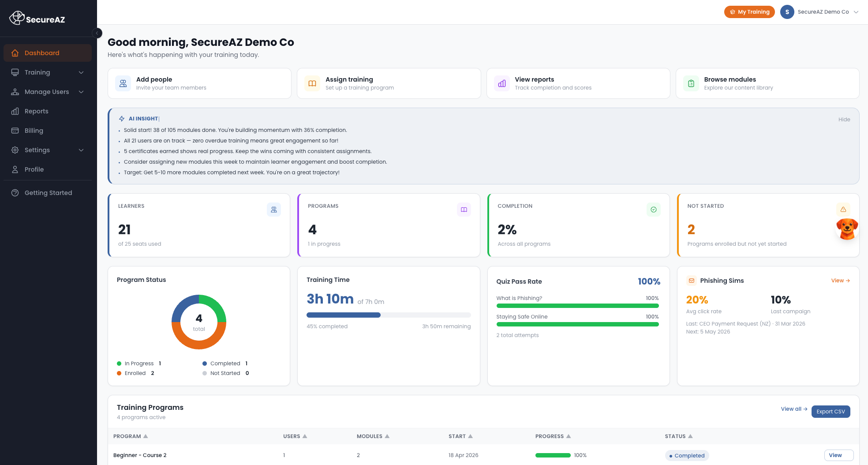Open Getting Started from sidebar
Screen dimensions: 868x465
pos(48,193)
